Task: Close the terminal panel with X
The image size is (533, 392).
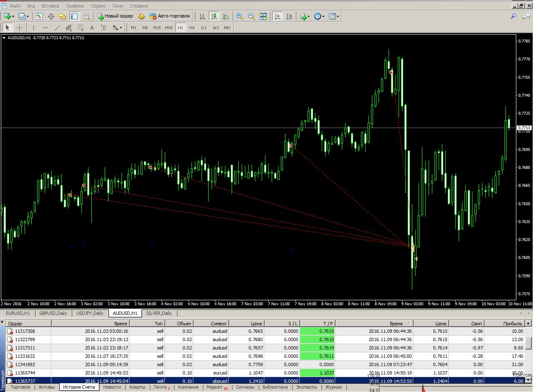Action: [x=2, y=322]
